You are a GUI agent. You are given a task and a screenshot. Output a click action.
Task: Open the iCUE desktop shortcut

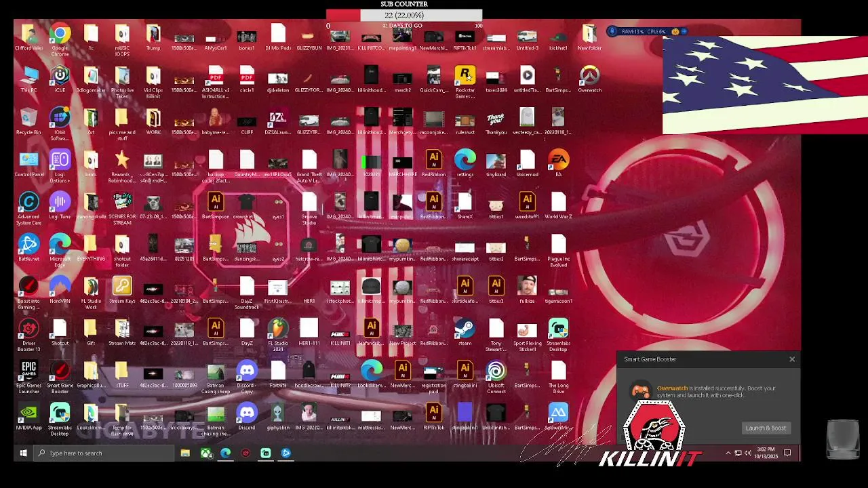coord(60,79)
